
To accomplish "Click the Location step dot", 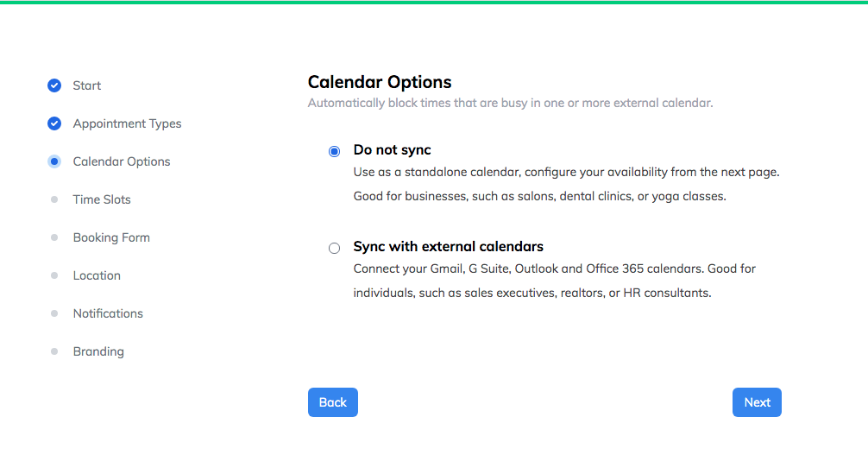I will click(54, 275).
